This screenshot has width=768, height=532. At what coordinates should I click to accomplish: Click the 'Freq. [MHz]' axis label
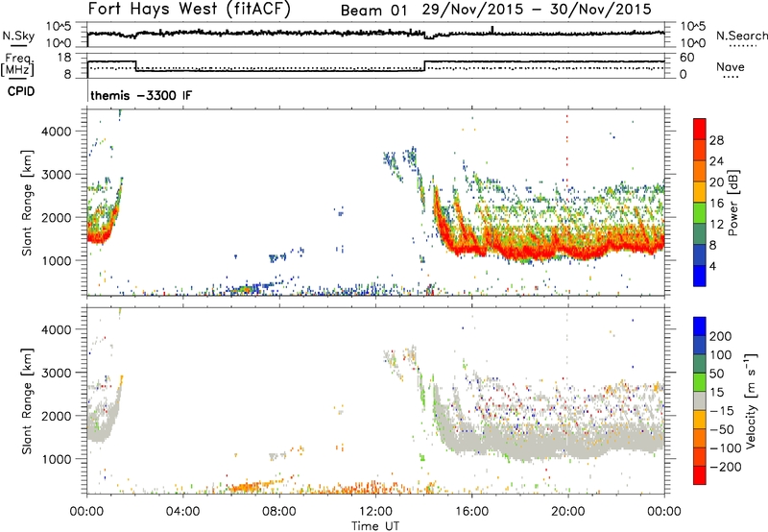17,64
